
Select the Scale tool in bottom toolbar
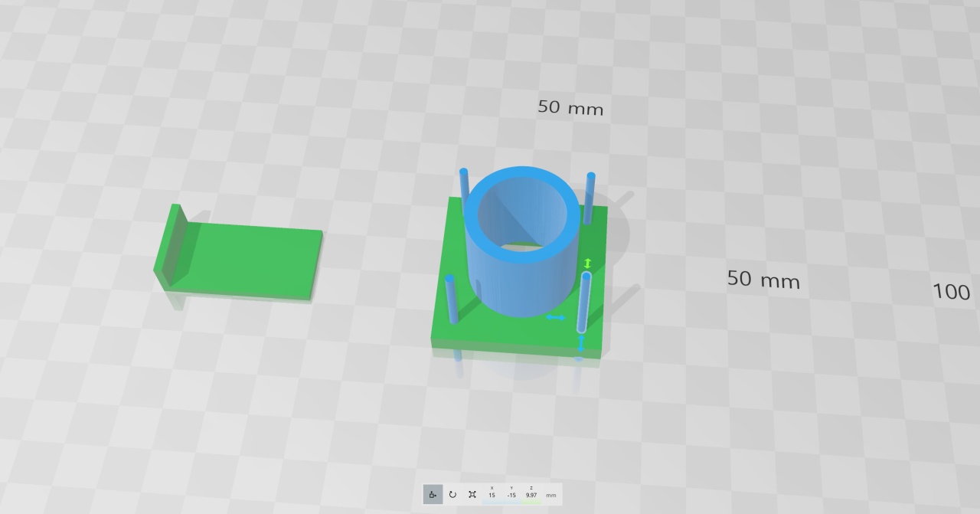tap(472, 494)
